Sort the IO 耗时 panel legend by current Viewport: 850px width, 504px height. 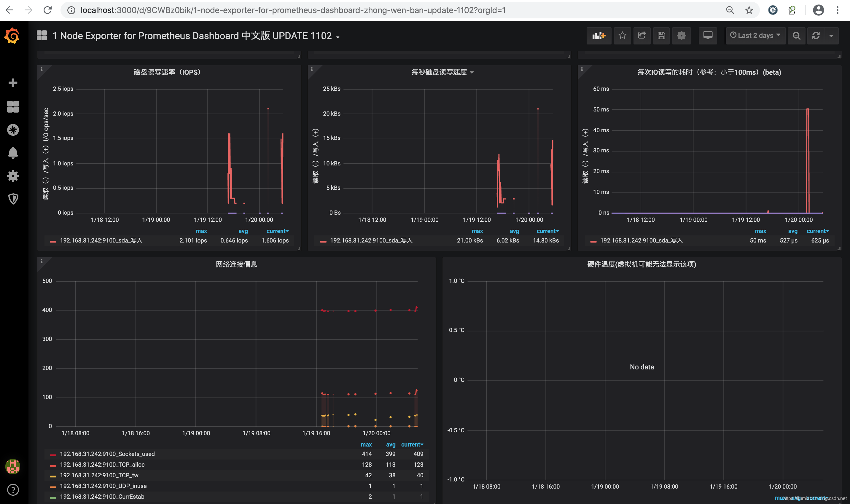click(818, 231)
